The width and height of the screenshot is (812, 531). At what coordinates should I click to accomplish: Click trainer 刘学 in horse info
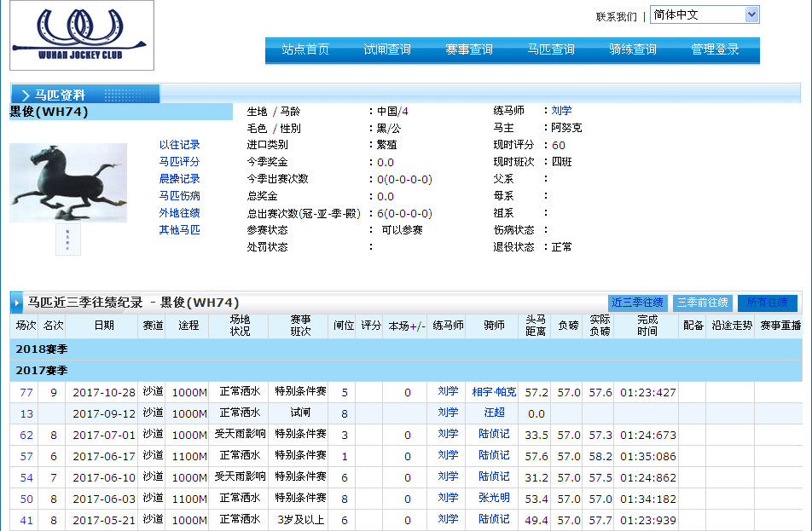pyautogui.click(x=561, y=111)
